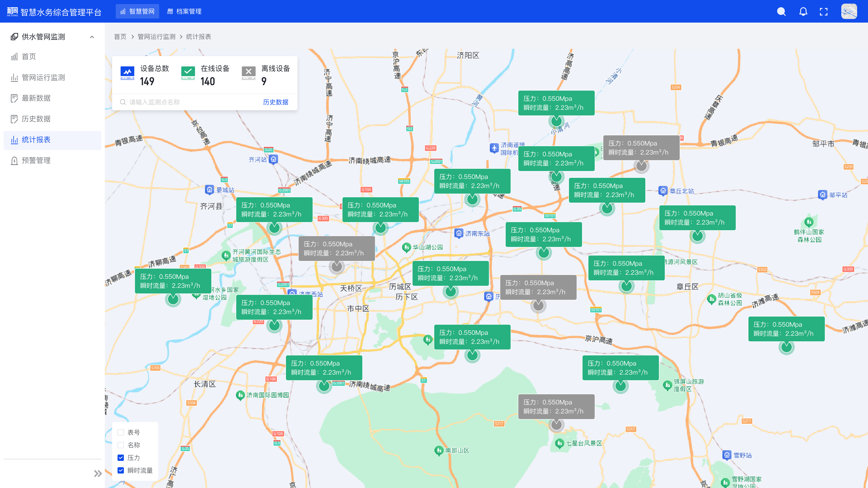
Task: Click the 在线设备 status icon card
Action: tap(188, 72)
